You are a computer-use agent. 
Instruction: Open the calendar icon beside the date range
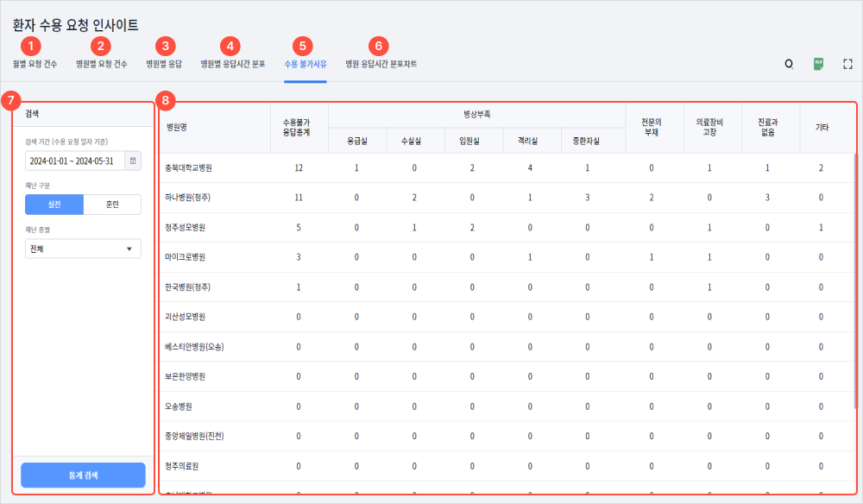(132, 161)
